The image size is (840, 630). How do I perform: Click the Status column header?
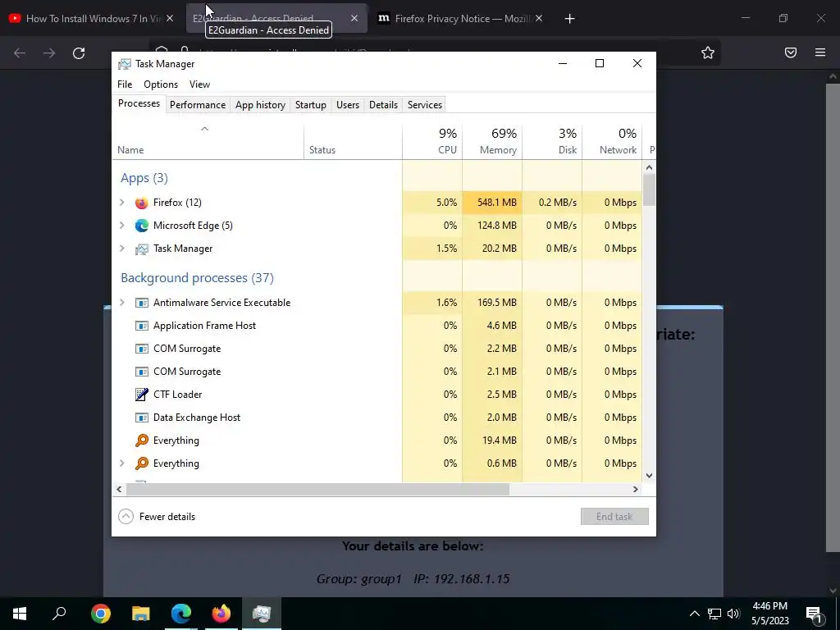[353, 141]
